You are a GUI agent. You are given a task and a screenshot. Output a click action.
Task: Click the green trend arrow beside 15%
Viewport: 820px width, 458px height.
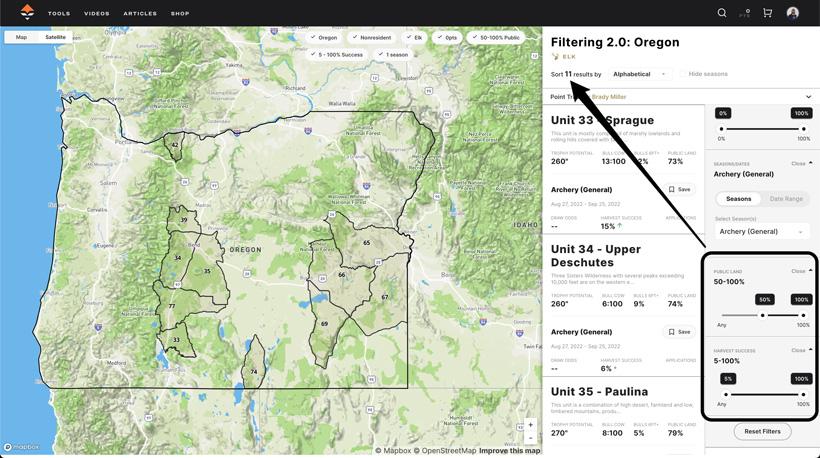point(620,226)
